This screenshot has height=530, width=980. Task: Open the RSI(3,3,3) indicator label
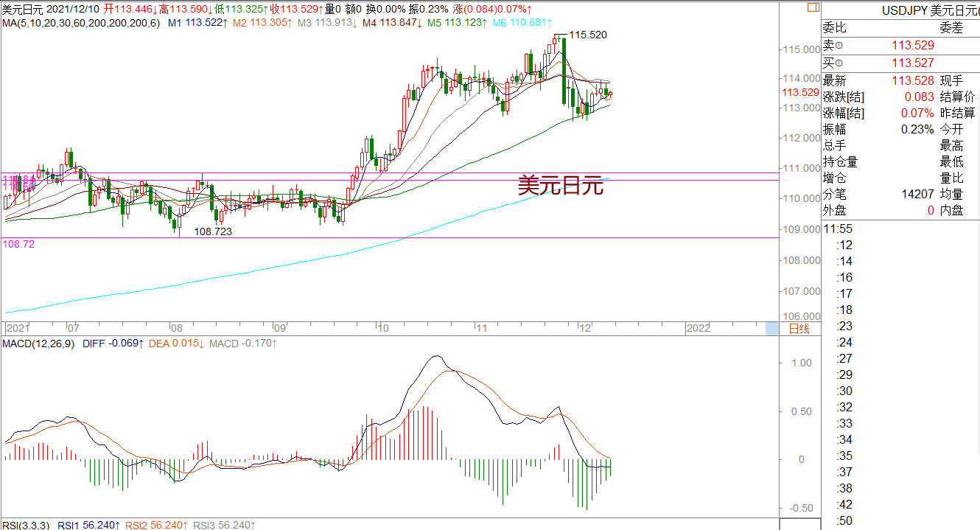[x=27, y=525]
